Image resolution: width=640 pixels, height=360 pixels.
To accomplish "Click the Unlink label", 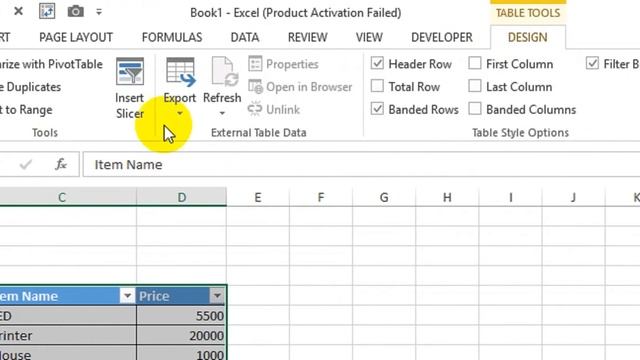I will click(x=283, y=110).
